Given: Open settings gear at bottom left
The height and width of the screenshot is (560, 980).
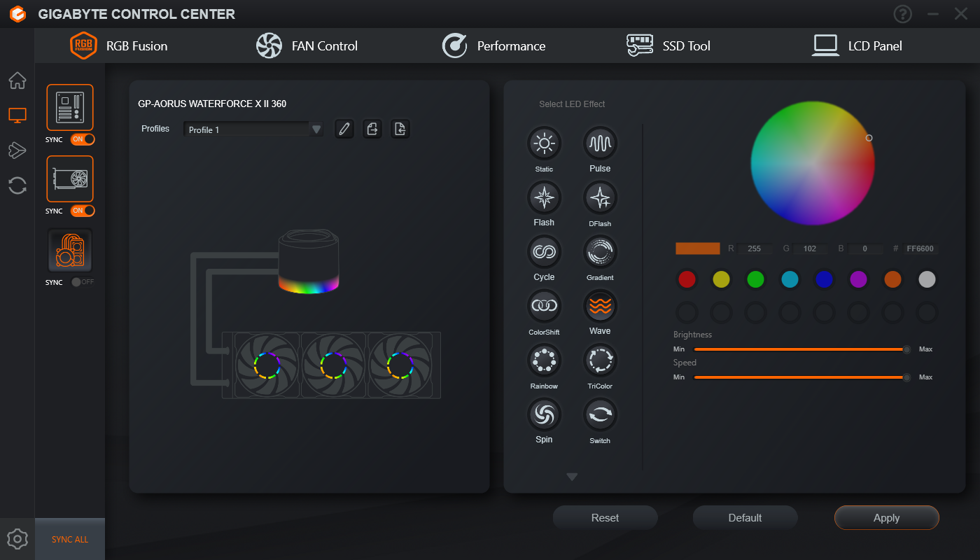Looking at the screenshot, I should tap(17, 539).
